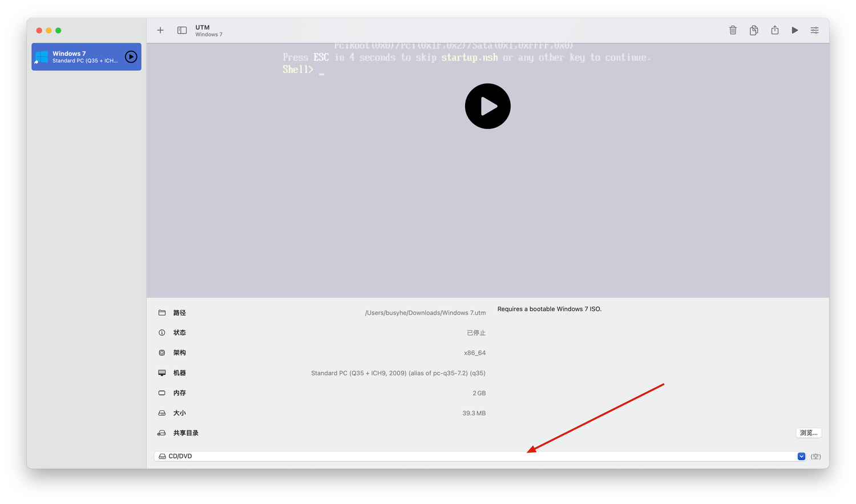Start the VM with toolbar play icon
This screenshot has width=856, height=504.
(x=794, y=30)
